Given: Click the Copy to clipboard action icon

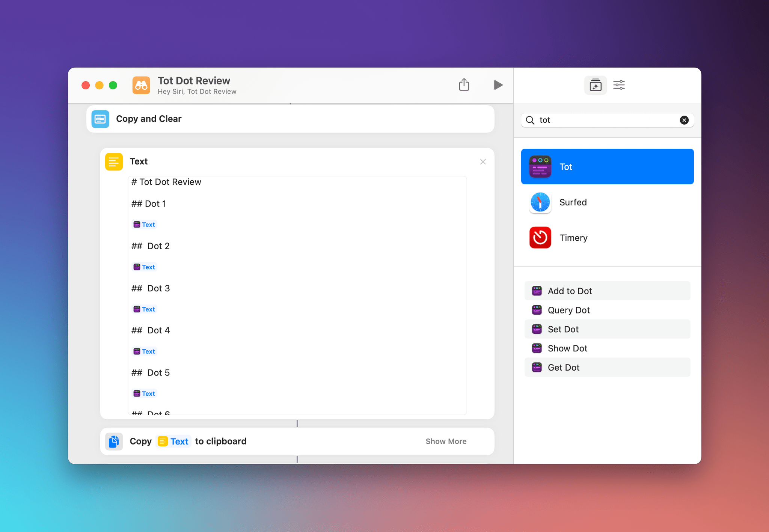Looking at the screenshot, I should [114, 442].
